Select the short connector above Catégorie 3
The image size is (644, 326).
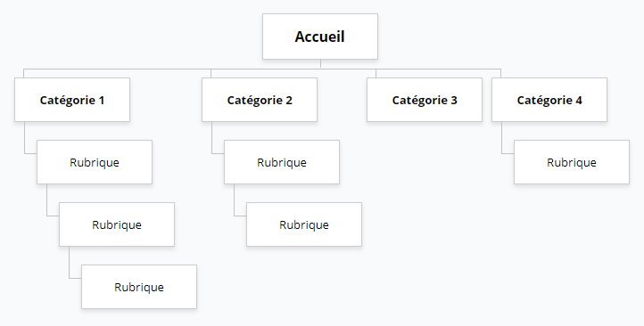[376, 73]
